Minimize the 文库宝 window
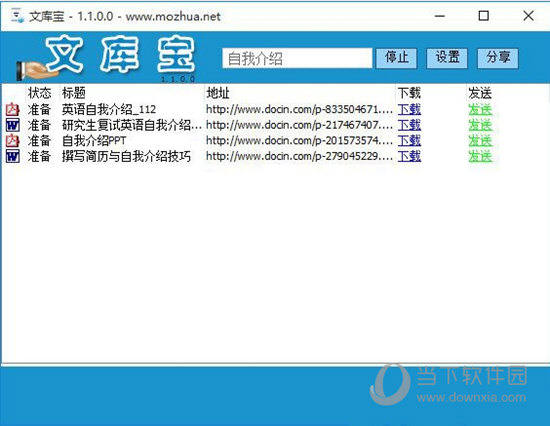Screen dimensions: 550x426 (440, 16)
